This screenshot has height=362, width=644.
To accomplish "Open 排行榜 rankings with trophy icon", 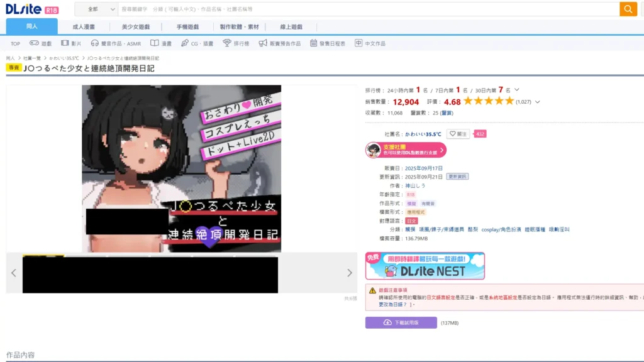I will coord(236,43).
